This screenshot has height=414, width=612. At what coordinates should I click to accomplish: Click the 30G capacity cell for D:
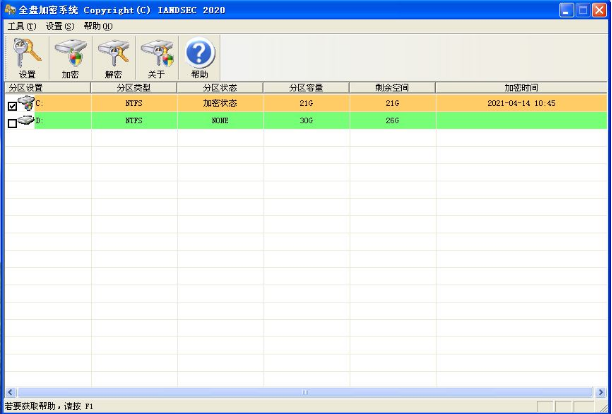306,121
